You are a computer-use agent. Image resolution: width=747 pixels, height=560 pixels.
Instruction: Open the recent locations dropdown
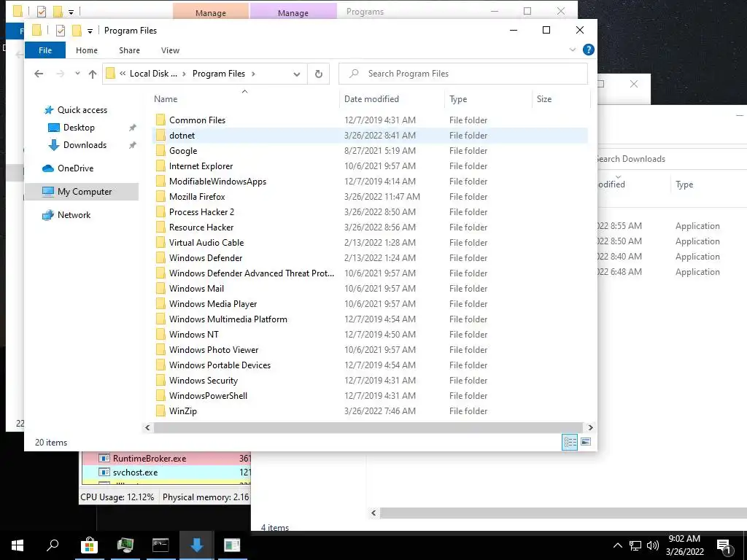[x=77, y=74]
